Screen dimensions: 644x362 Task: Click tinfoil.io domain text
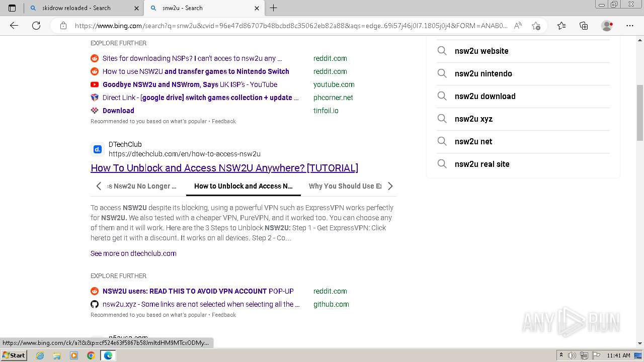(326, 111)
